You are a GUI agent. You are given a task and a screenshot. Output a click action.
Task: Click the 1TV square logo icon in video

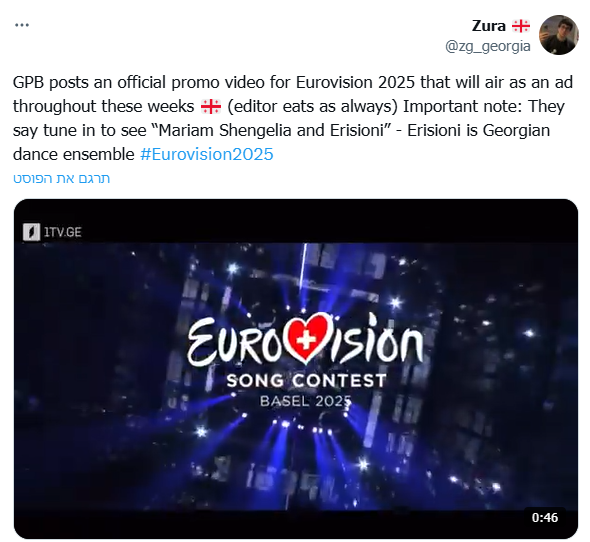click(x=31, y=232)
